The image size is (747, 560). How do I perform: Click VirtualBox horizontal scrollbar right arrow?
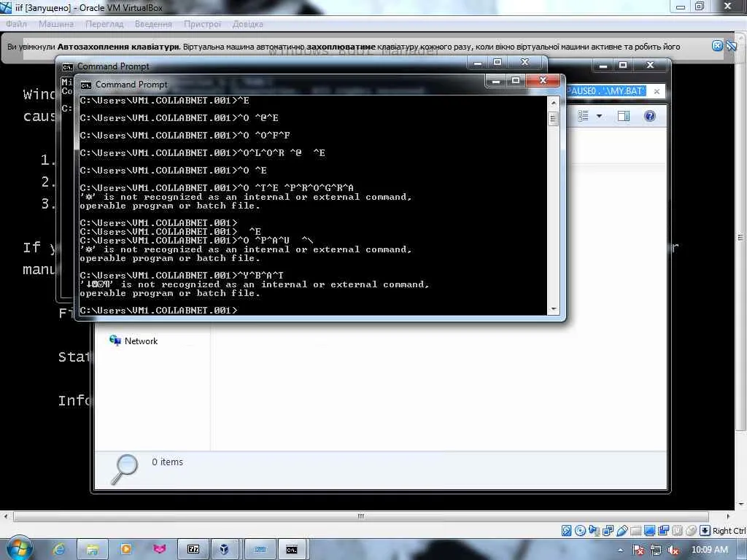[x=729, y=516]
